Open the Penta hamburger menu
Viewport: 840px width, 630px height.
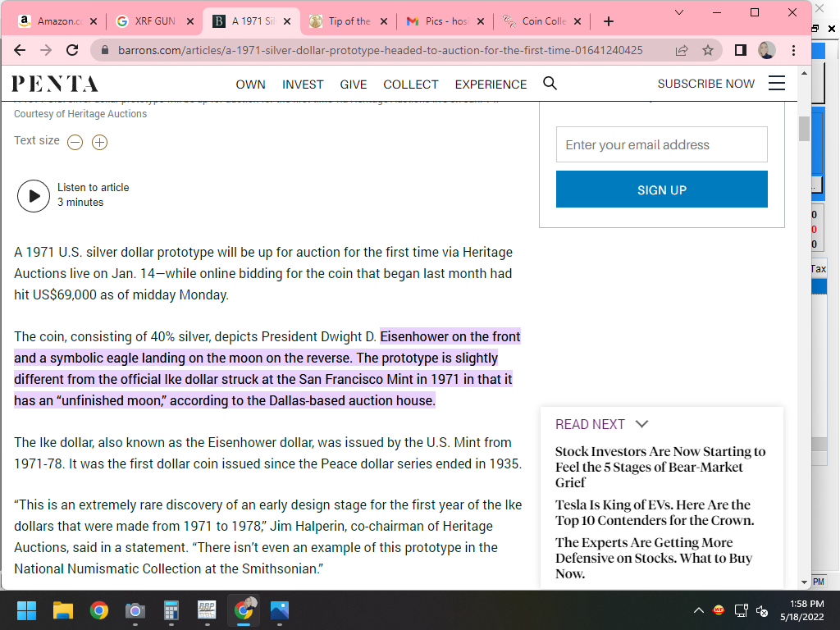(777, 83)
